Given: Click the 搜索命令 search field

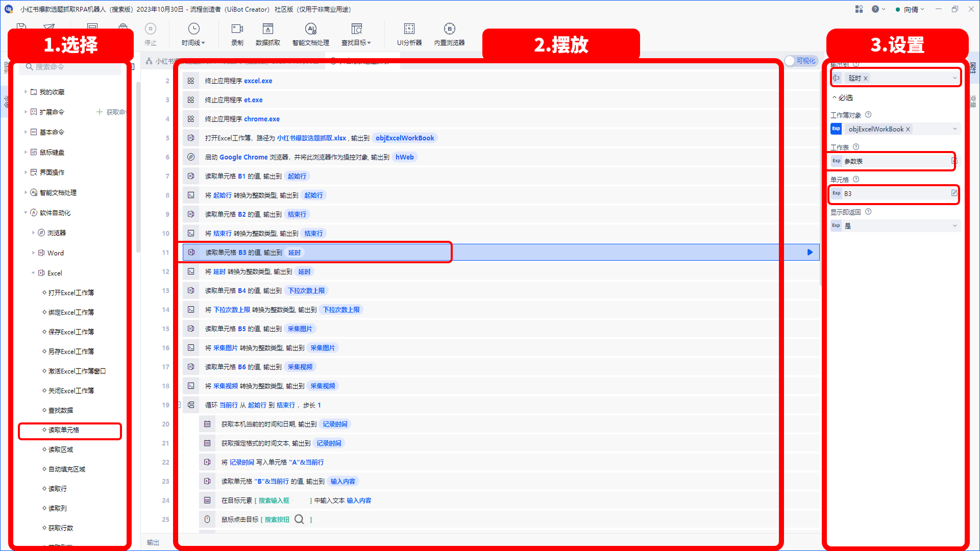Looking at the screenshot, I should 70,67.
